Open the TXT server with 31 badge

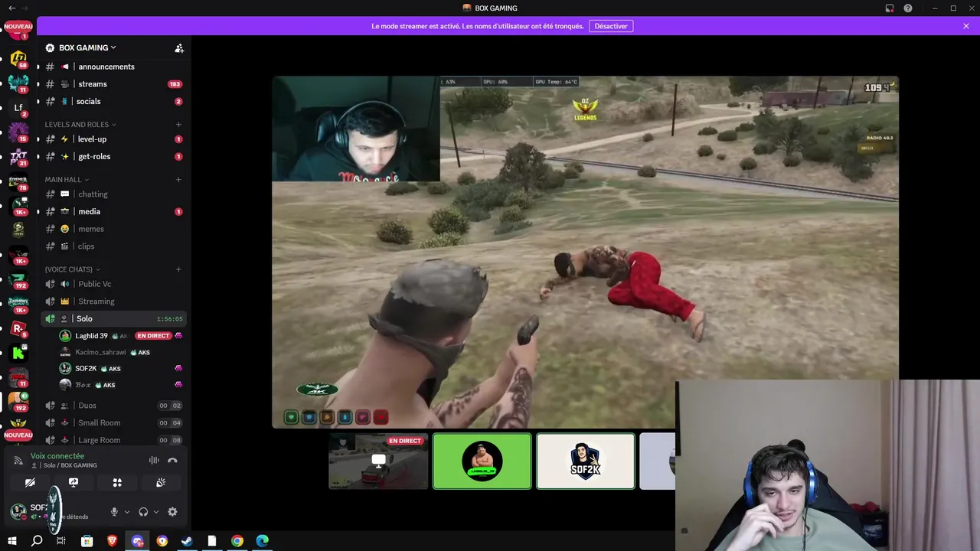pos(18,157)
